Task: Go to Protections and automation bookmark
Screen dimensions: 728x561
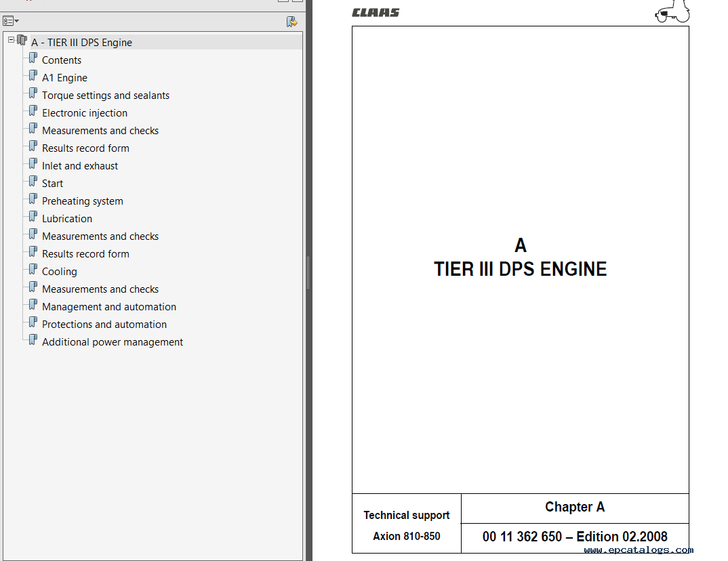Action: point(104,325)
